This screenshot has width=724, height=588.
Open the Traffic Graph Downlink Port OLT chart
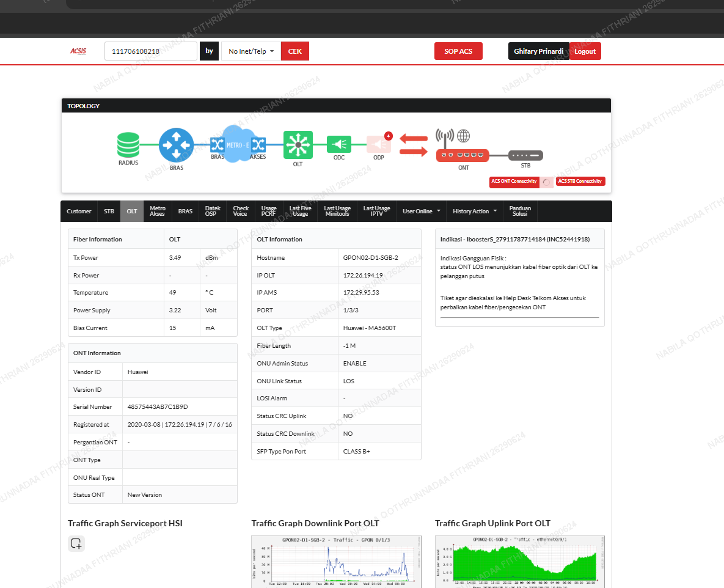pyautogui.click(x=336, y=562)
